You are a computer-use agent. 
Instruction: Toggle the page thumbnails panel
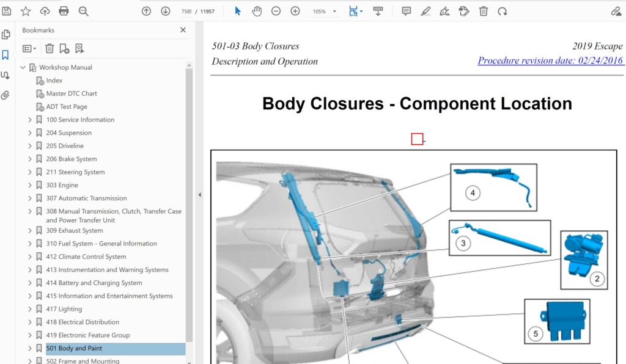coord(6,35)
